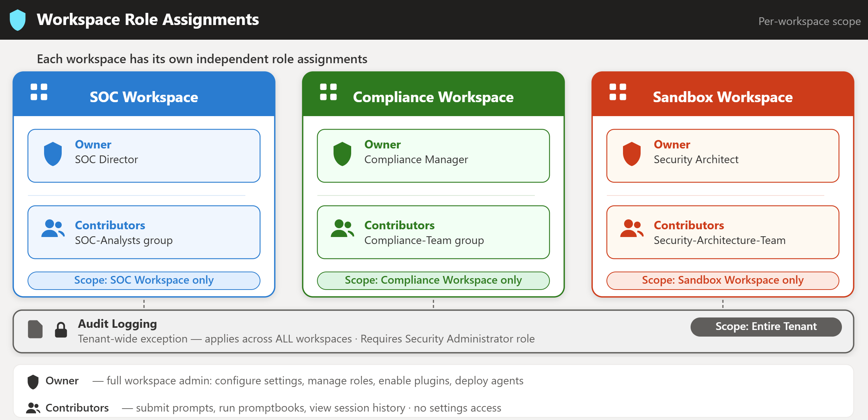Open the Security Architect owner card
This screenshot has width=868, height=420.
[x=723, y=156]
